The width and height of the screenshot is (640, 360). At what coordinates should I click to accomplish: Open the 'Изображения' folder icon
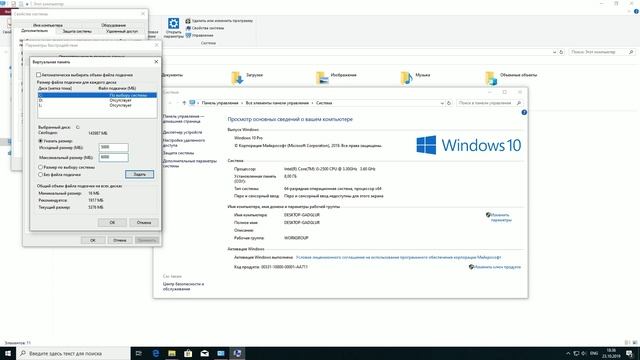point(322,77)
